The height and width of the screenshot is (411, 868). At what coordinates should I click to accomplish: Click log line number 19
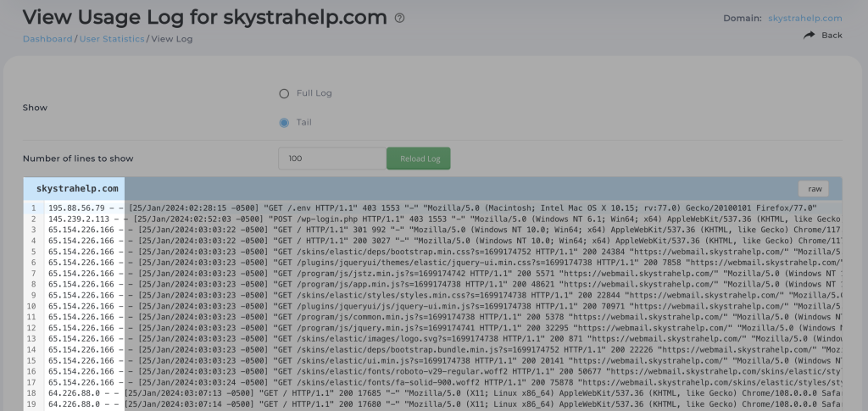tap(32, 404)
